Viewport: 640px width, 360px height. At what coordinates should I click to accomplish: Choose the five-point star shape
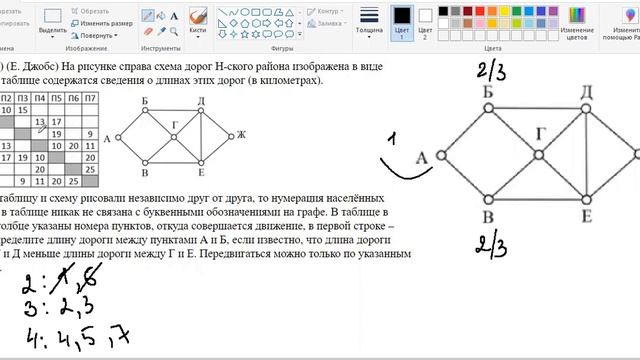tap(244, 34)
